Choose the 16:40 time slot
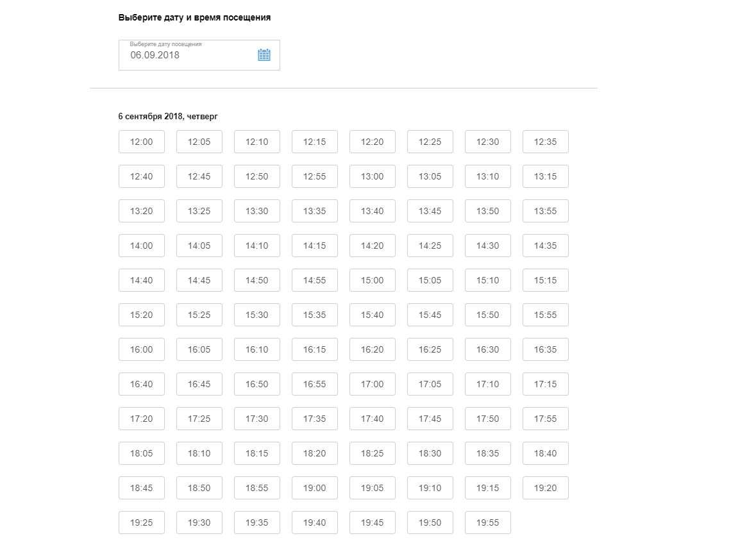 [142, 384]
